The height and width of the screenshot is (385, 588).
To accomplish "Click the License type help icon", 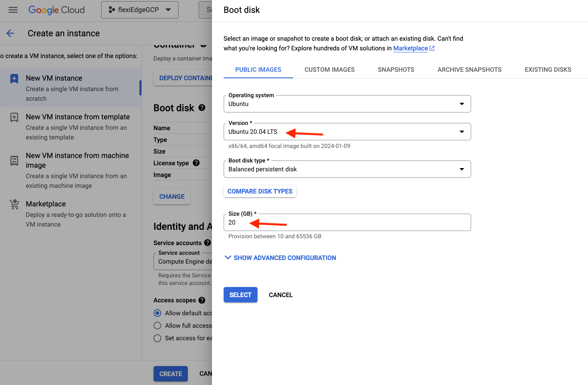I will 196,163.
